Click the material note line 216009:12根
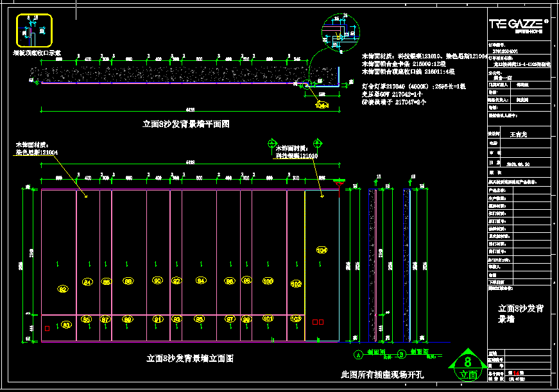 click(404, 64)
